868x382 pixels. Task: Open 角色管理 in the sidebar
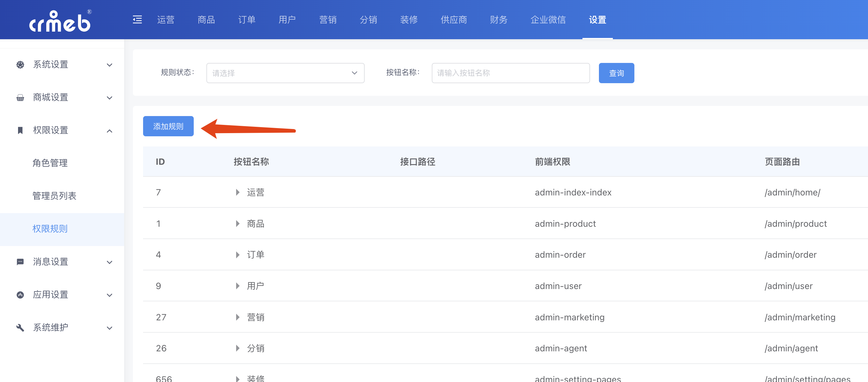(x=50, y=163)
